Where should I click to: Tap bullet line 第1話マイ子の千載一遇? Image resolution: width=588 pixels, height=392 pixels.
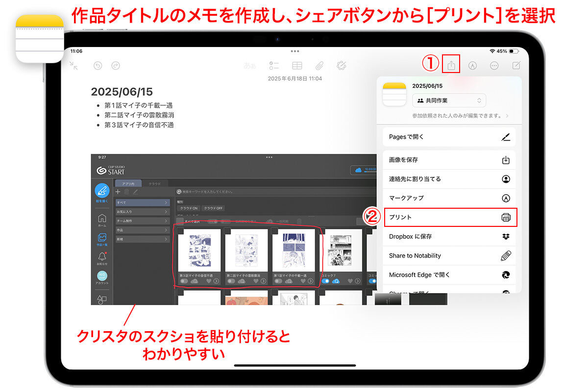[x=138, y=105]
